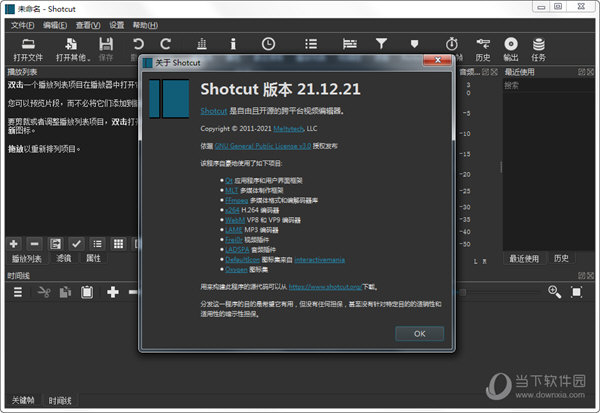The image size is (600, 413).
Task: Switch playlist to grid icons view
Action: tap(118, 244)
